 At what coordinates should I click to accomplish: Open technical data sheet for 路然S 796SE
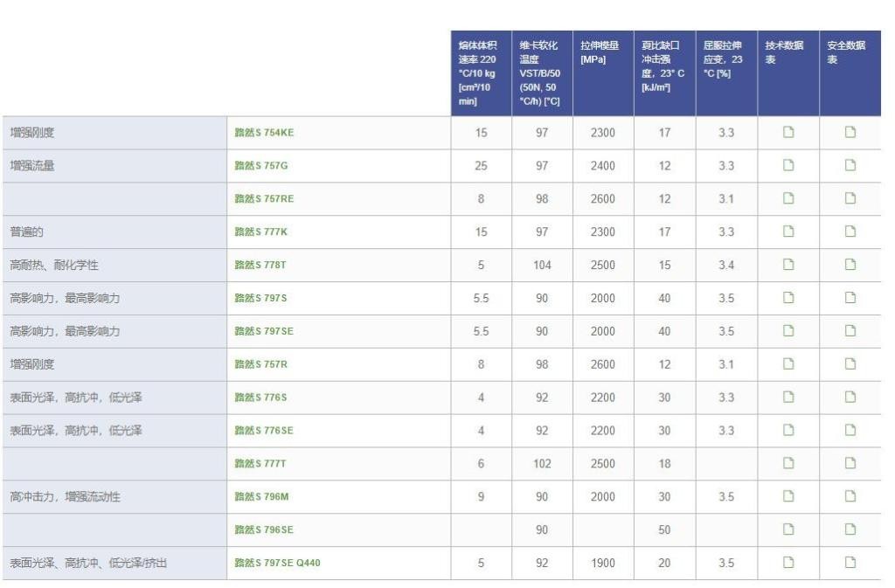coord(788,529)
